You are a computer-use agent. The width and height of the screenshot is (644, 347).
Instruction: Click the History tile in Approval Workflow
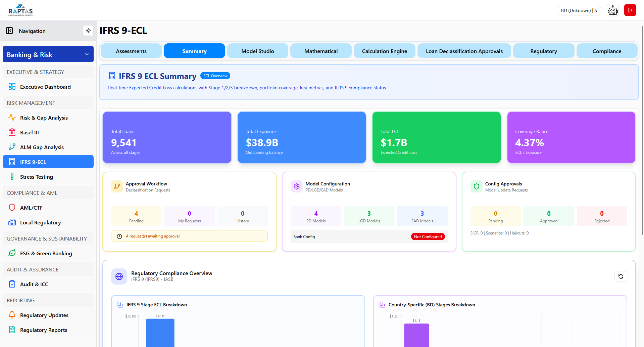pyautogui.click(x=243, y=216)
